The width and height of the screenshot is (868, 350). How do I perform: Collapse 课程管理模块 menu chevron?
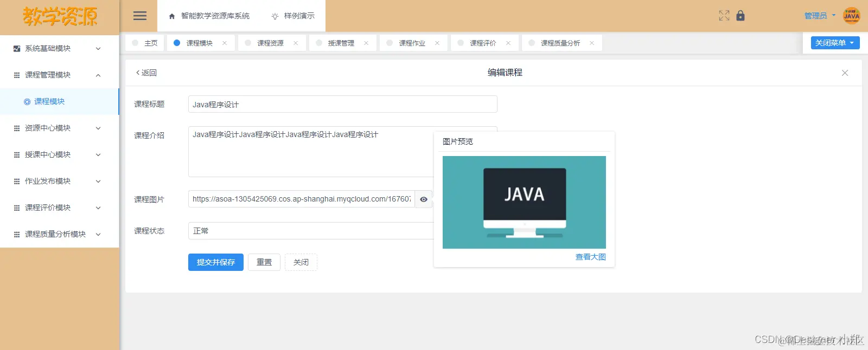click(98, 75)
